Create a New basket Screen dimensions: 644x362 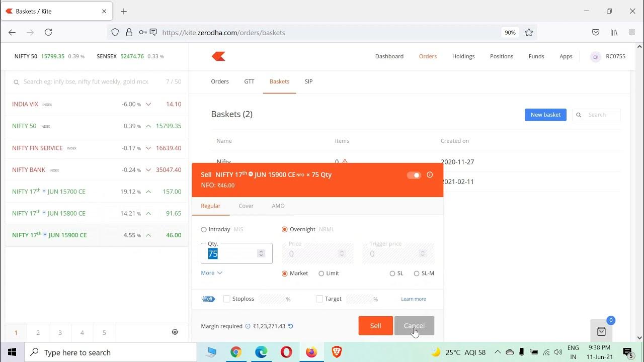[546, 115]
